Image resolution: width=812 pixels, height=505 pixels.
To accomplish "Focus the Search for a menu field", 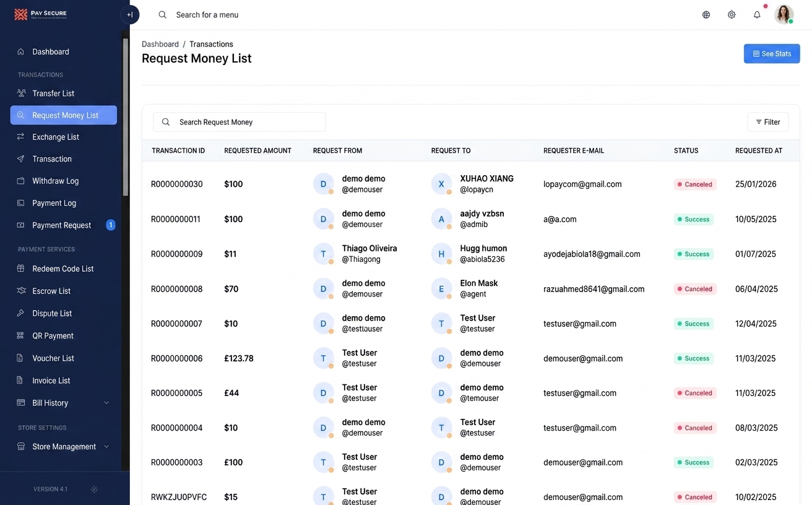I will tap(207, 15).
